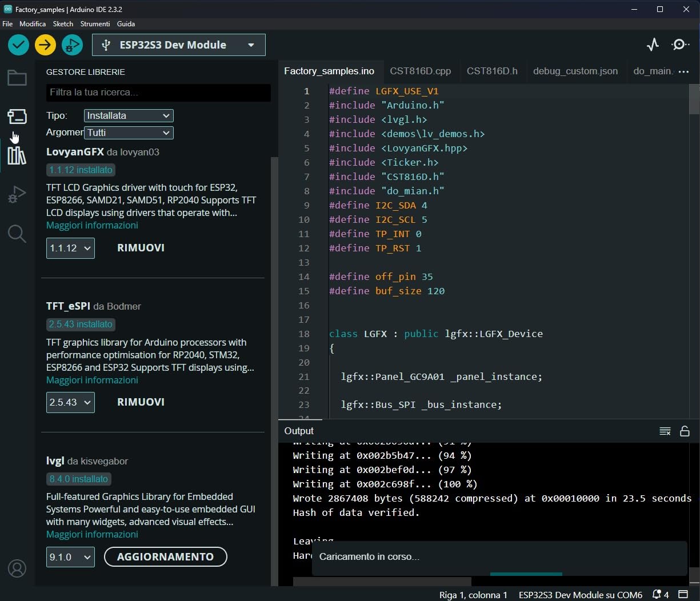Clear the output panel icon

(x=665, y=431)
